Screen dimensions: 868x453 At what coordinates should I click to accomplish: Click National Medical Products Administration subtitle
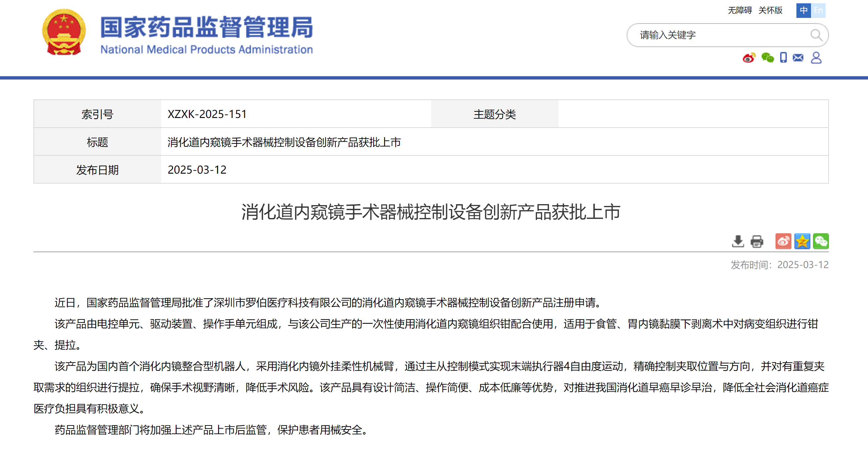click(206, 49)
